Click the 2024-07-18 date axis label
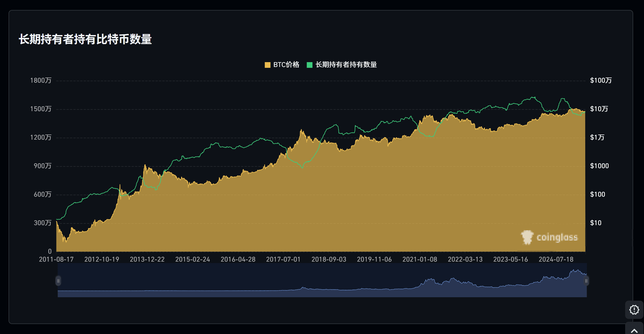This screenshot has width=644, height=334. pyautogui.click(x=556, y=259)
